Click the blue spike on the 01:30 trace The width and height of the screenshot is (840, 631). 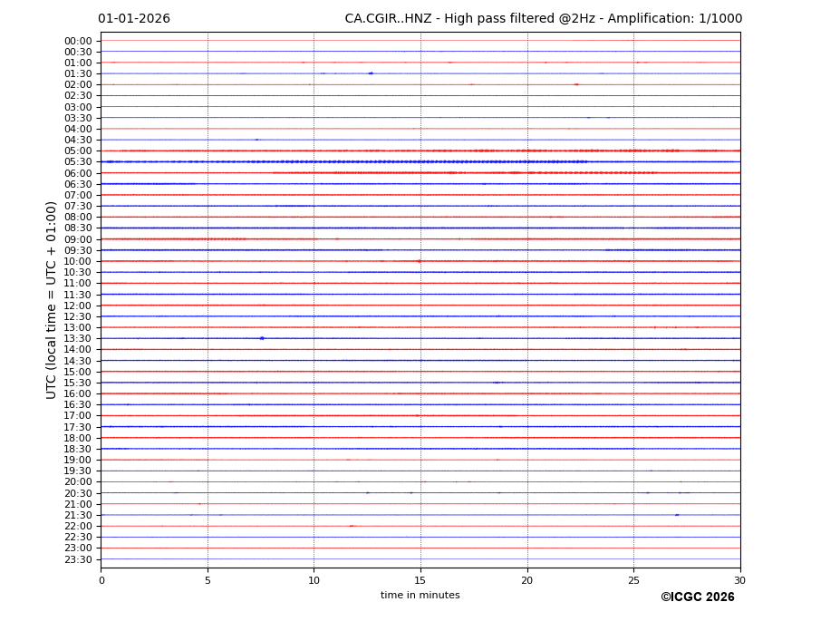click(x=371, y=73)
